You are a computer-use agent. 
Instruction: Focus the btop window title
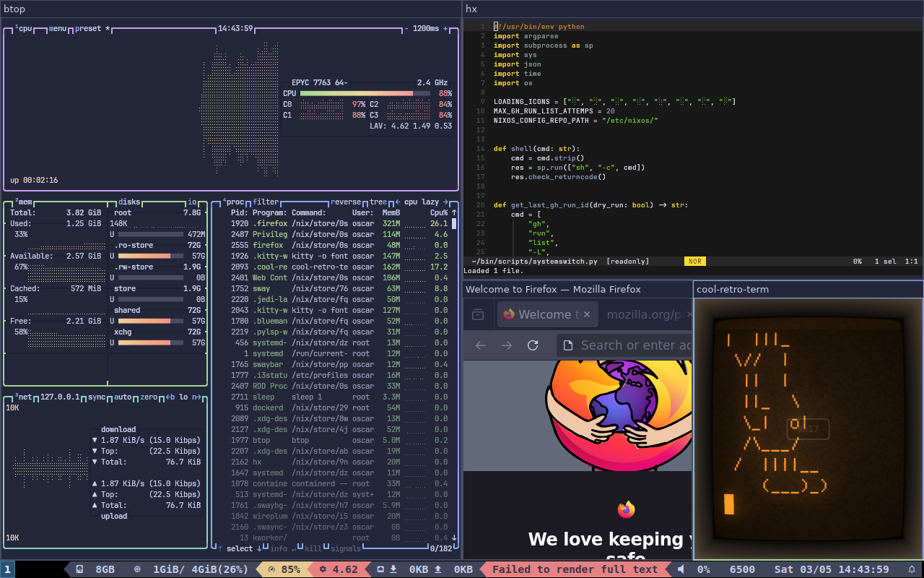pos(231,9)
